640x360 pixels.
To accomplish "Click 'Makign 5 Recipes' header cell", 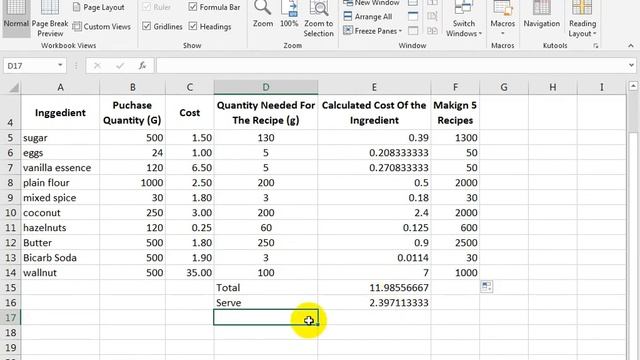I will [x=455, y=113].
